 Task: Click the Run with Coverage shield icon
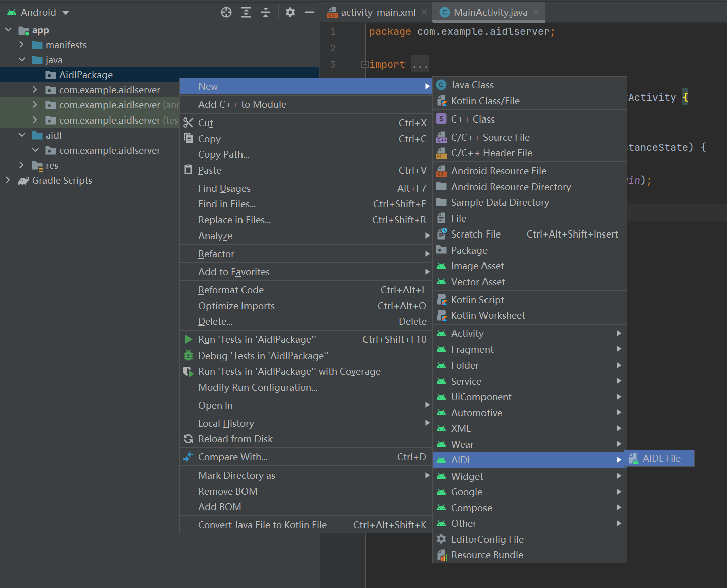[188, 372]
